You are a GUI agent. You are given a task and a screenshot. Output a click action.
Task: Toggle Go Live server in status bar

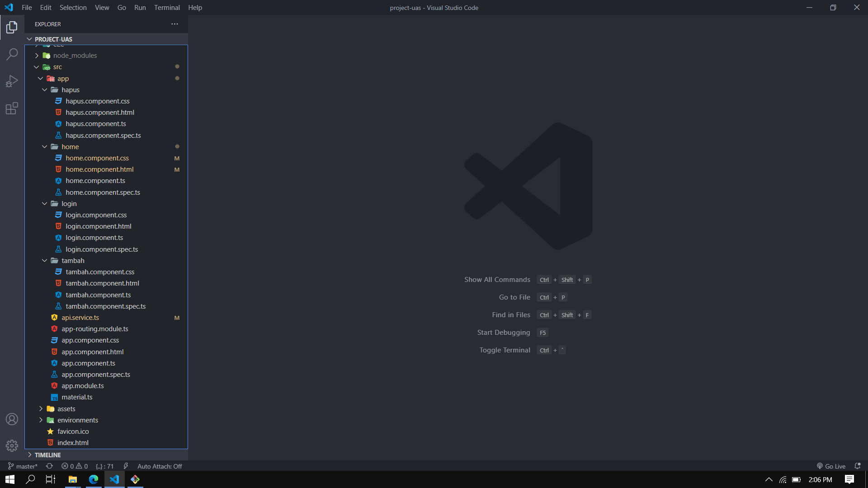tap(831, 466)
